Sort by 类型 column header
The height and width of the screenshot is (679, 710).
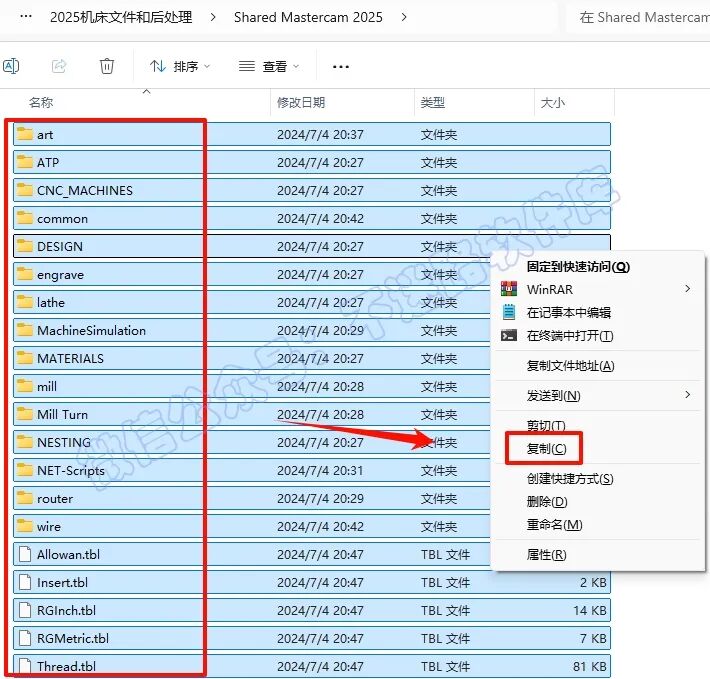[432, 102]
